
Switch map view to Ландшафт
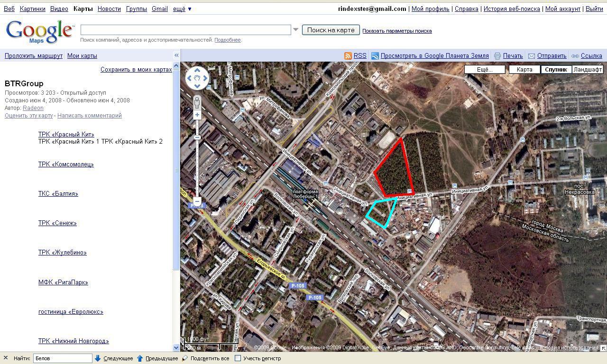click(588, 69)
